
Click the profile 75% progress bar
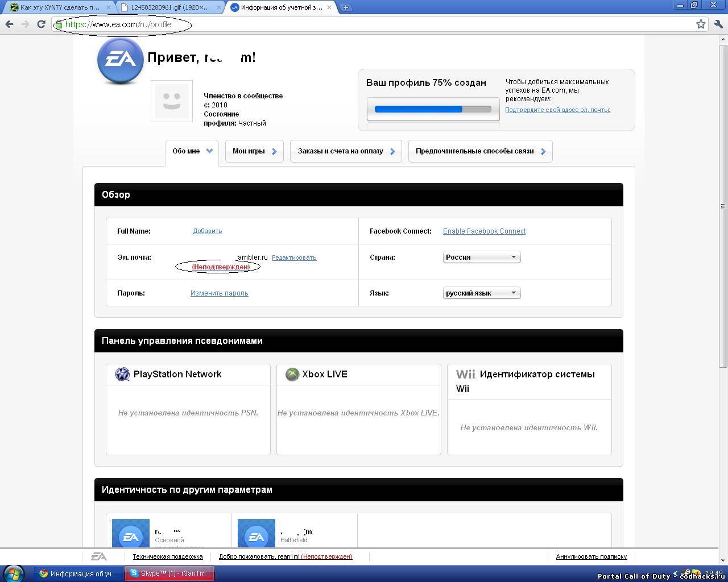pos(433,109)
